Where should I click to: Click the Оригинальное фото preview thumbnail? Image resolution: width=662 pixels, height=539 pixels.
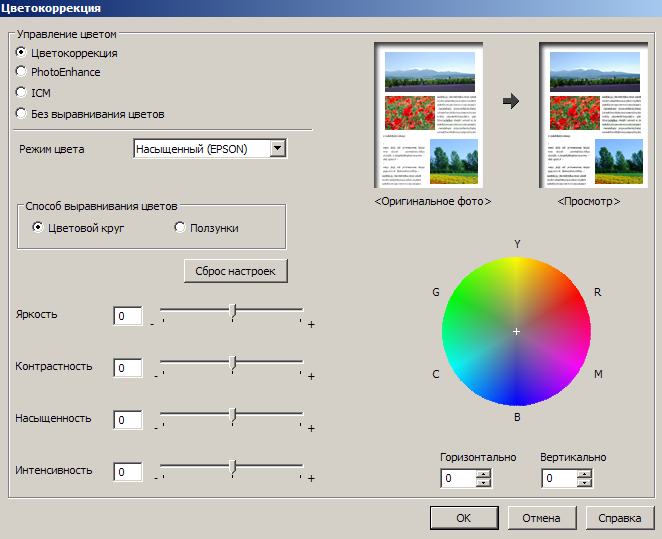pyautogui.click(x=429, y=115)
